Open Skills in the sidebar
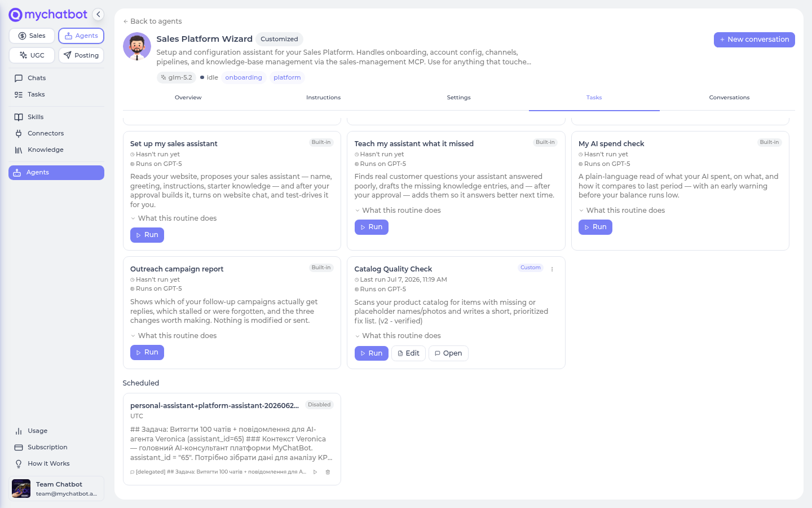 click(56, 117)
